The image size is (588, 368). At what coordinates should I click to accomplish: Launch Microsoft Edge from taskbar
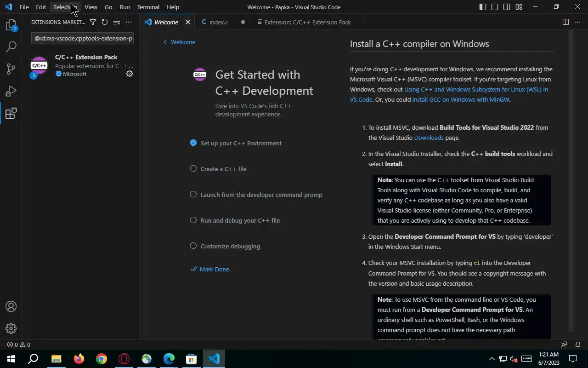(169, 359)
